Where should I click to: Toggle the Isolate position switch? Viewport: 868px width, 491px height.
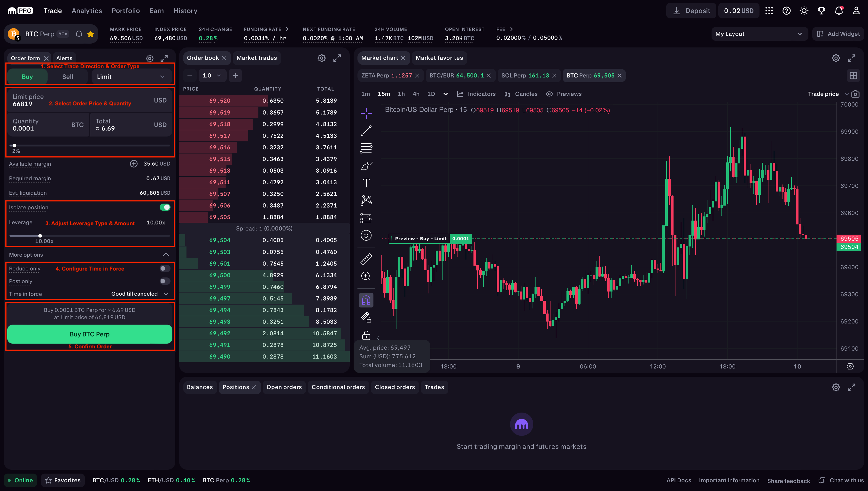pos(165,207)
